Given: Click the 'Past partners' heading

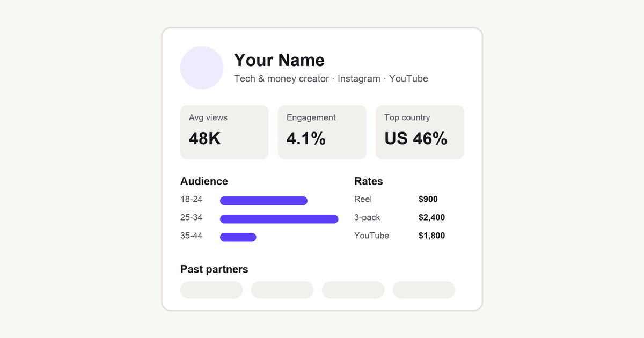Looking at the screenshot, I should click(214, 269).
